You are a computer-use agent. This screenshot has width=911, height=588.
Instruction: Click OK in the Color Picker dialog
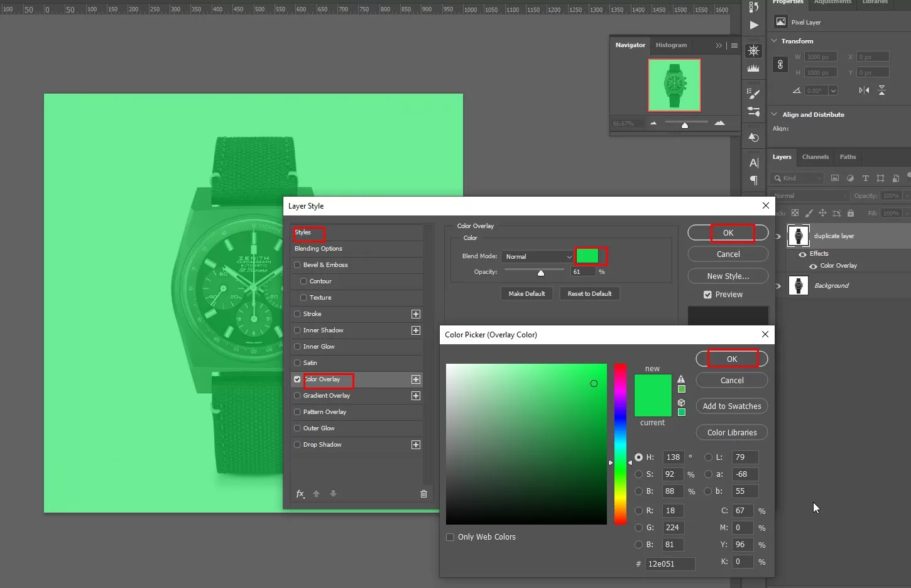732,359
